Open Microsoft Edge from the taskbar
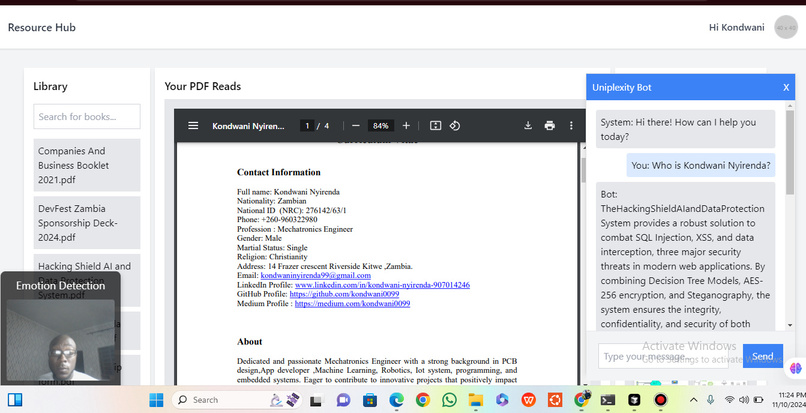Image resolution: width=806 pixels, height=413 pixels. [x=396, y=400]
